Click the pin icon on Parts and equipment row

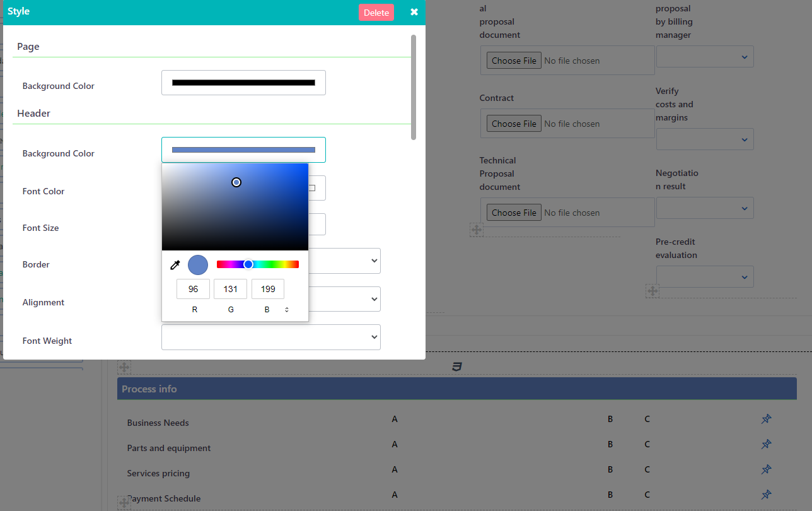click(x=766, y=444)
